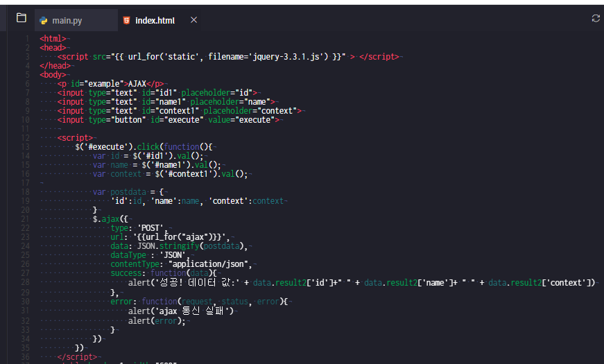Click the </script> closing tag on line 36
Screen dimensions: 604x364
pyautogui.click(x=77, y=357)
